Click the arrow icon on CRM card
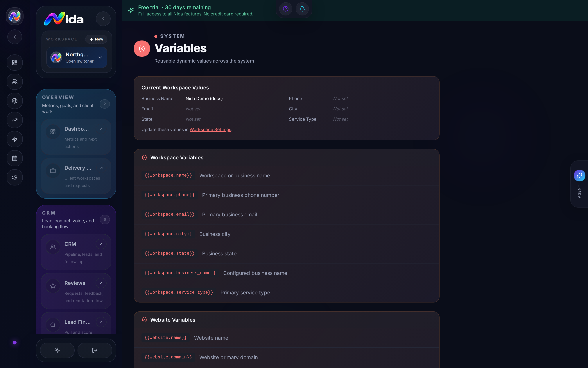 pos(101,244)
